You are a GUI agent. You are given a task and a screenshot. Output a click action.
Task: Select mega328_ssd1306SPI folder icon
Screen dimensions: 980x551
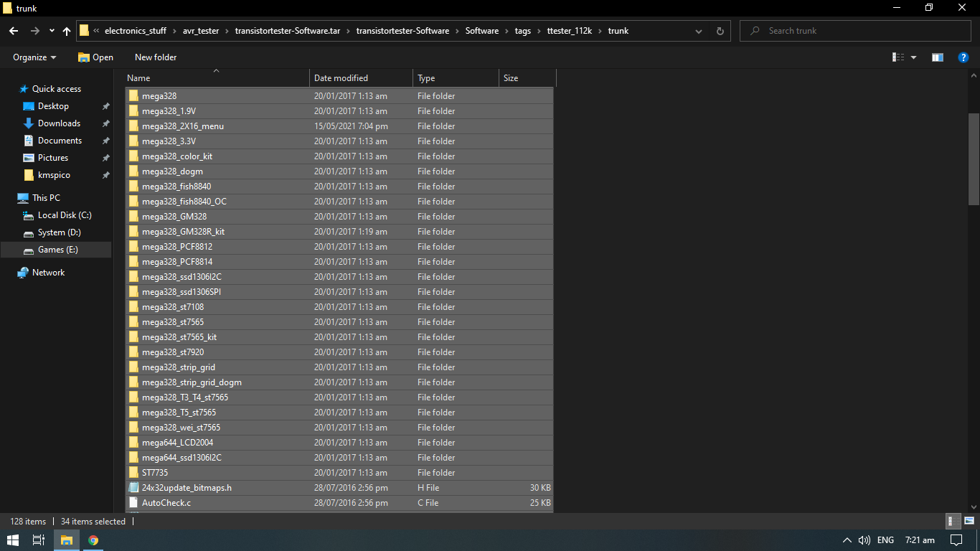(133, 292)
